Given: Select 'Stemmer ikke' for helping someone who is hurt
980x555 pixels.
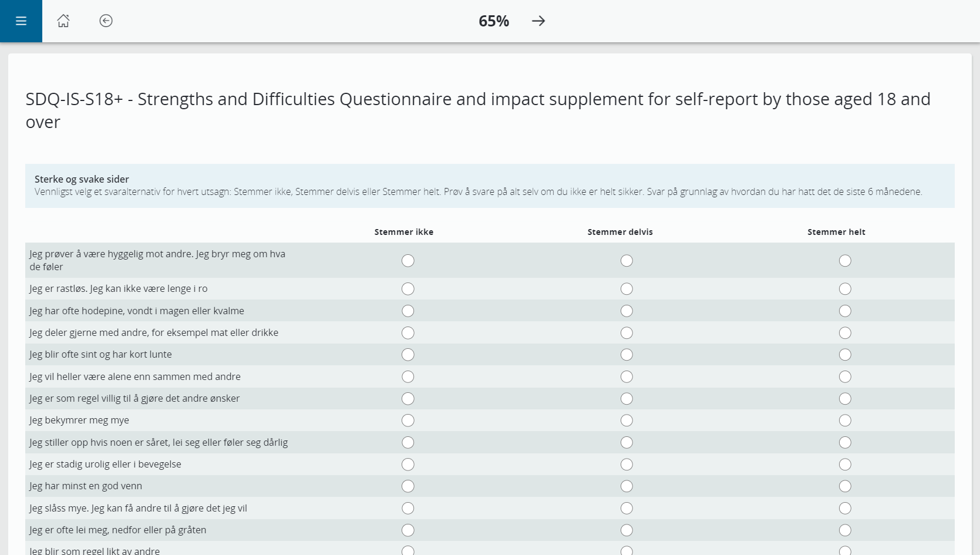Looking at the screenshot, I should [408, 442].
